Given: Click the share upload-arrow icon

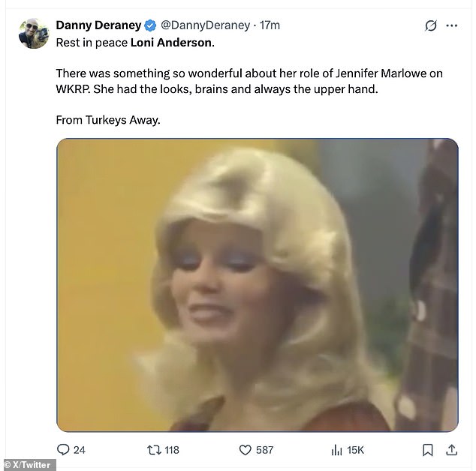Looking at the screenshot, I should click(x=451, y=450).
